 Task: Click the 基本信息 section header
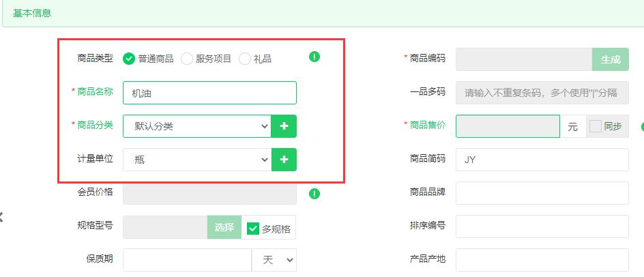(x=32, y=13)
